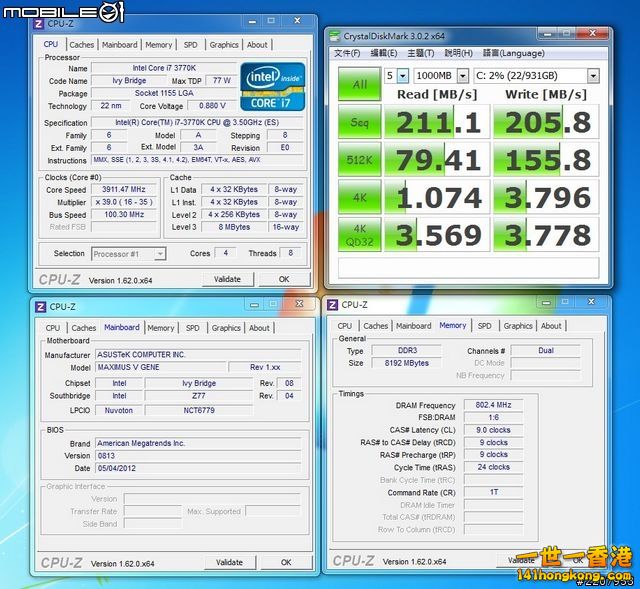Select the SPD tab in the Mainboard window

[192, 328]
